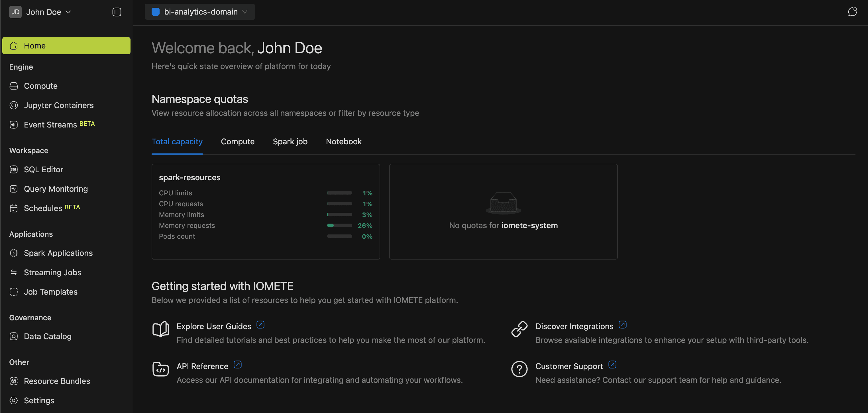Expand the bi-analytics-domain selector
This screenshot has width=868, height=413.
[x=199, y=11]
